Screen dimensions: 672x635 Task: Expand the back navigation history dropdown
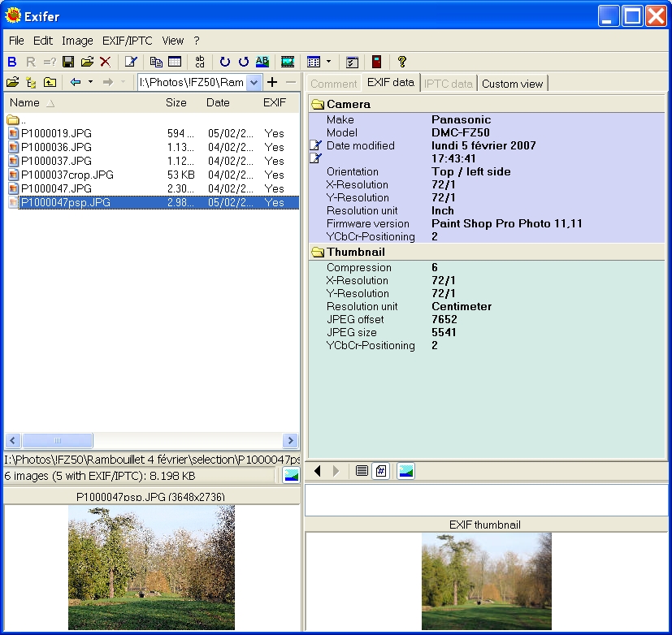point(90,82)
